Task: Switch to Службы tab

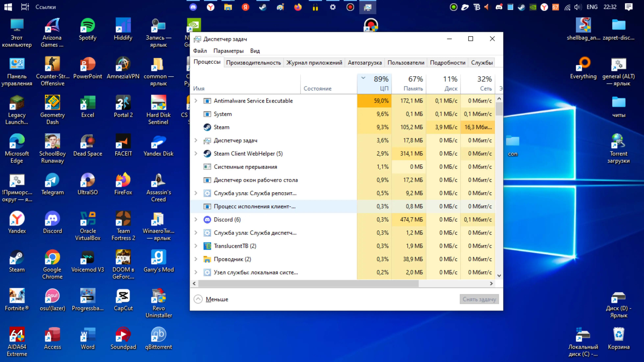Action: 482,62
